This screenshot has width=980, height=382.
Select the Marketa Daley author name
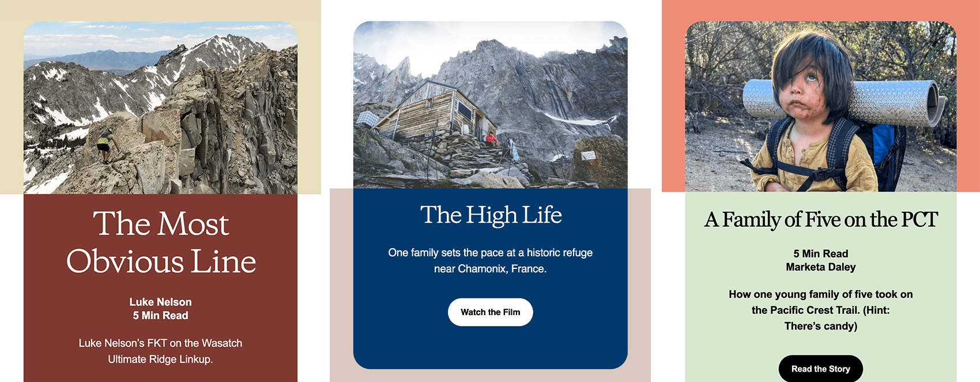820,267
